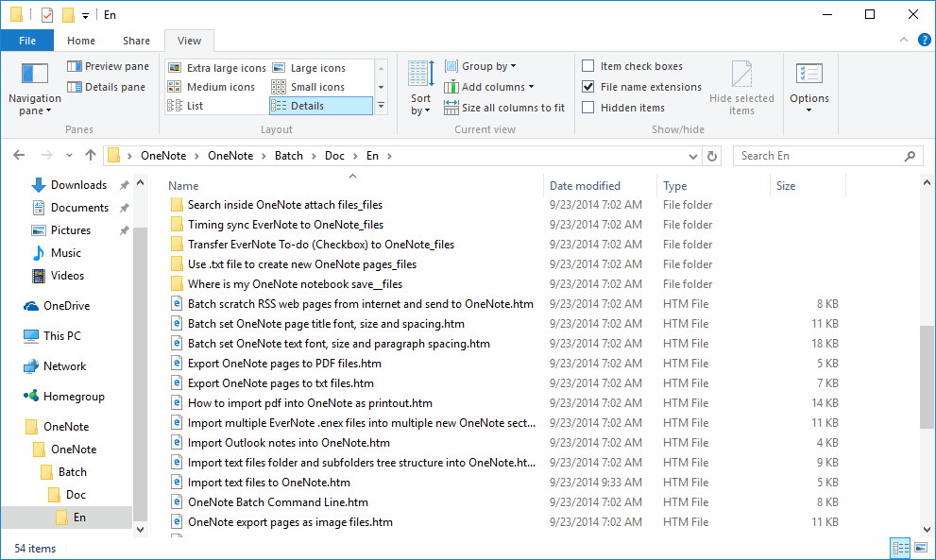Select OneNote Batch Command Line.htm file

(278, 502)
